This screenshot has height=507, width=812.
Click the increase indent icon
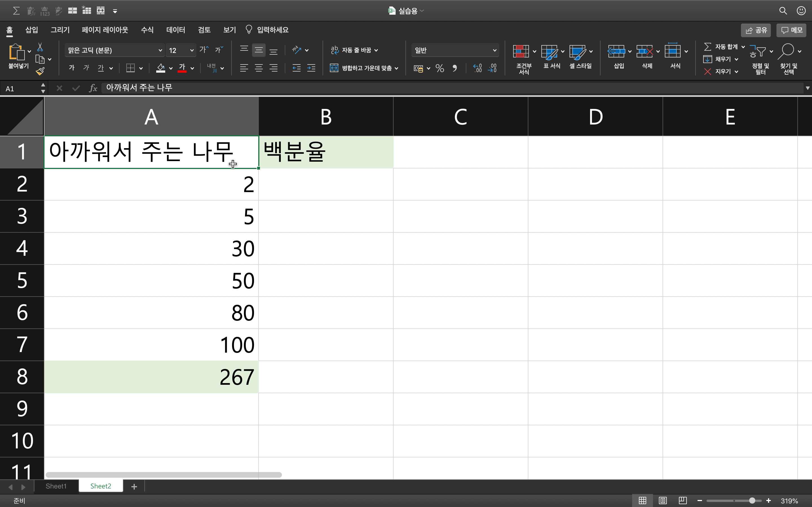pyautogui.click(x=311, y=68)
